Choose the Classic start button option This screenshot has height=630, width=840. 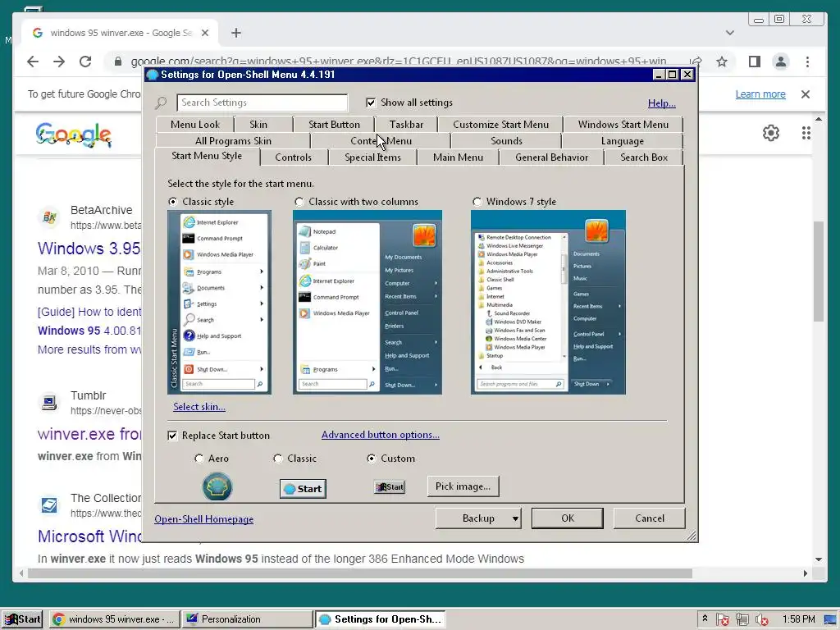pyautogui.click(x=277, y=459)
